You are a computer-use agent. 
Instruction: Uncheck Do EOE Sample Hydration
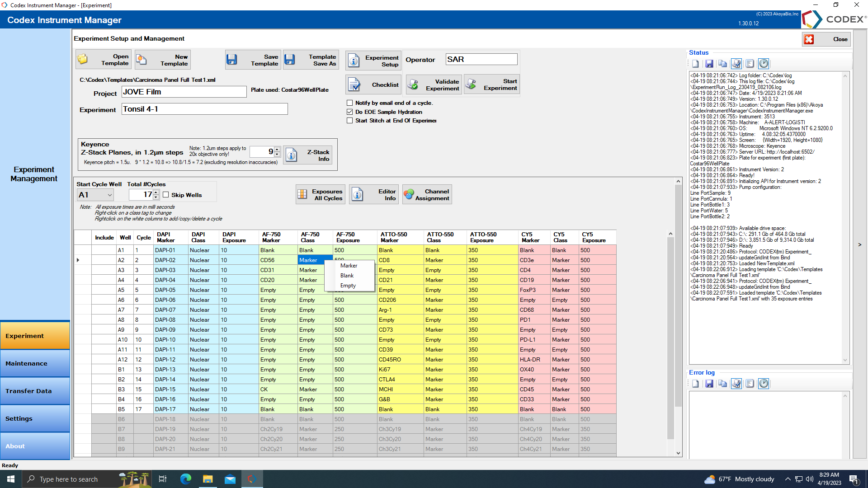[x=349, y=112]
